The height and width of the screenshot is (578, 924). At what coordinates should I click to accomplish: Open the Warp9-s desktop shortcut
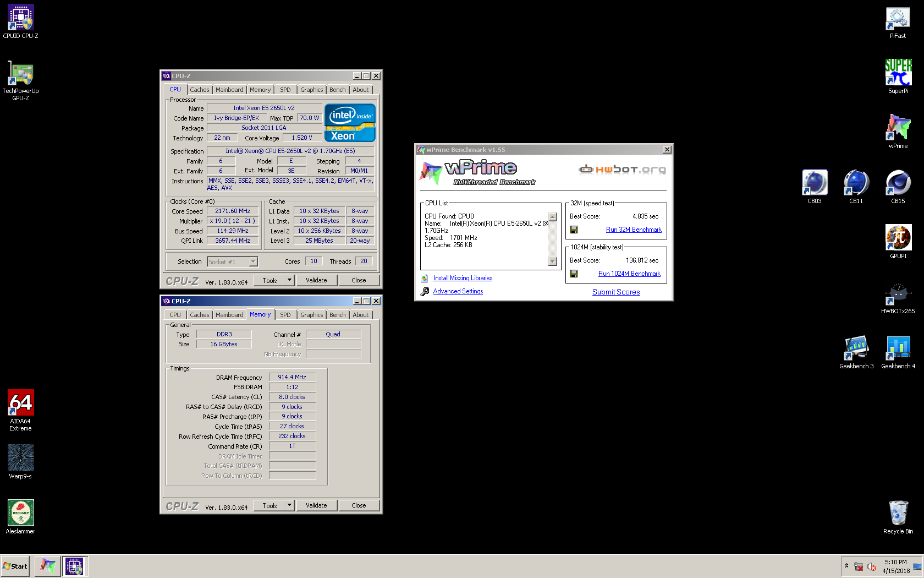point(20,462)
